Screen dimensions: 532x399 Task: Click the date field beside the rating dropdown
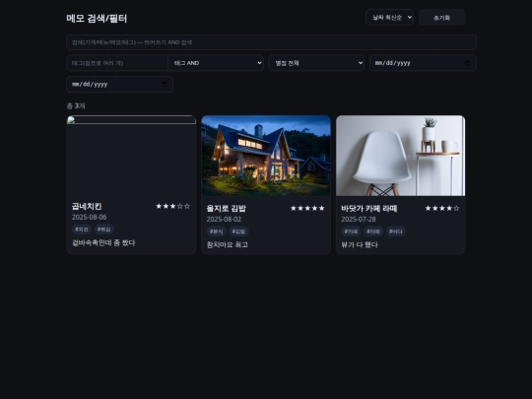(423, 63)
